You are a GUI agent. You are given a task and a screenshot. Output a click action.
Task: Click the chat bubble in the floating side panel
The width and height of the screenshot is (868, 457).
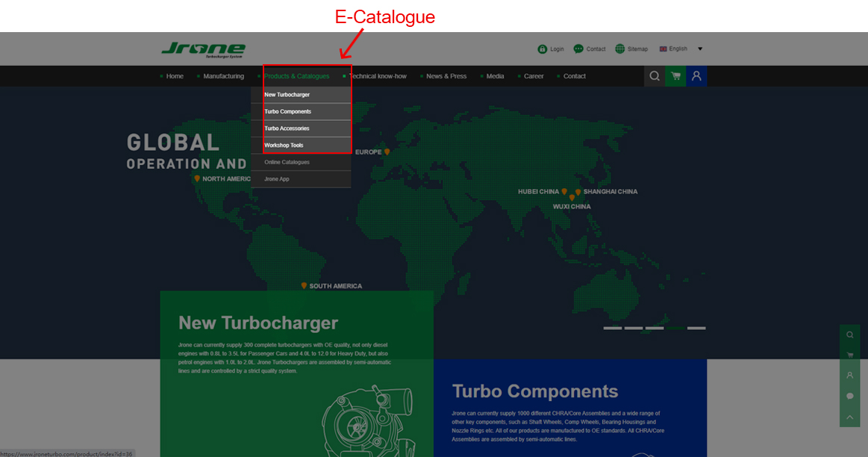(x=850, y=396)
